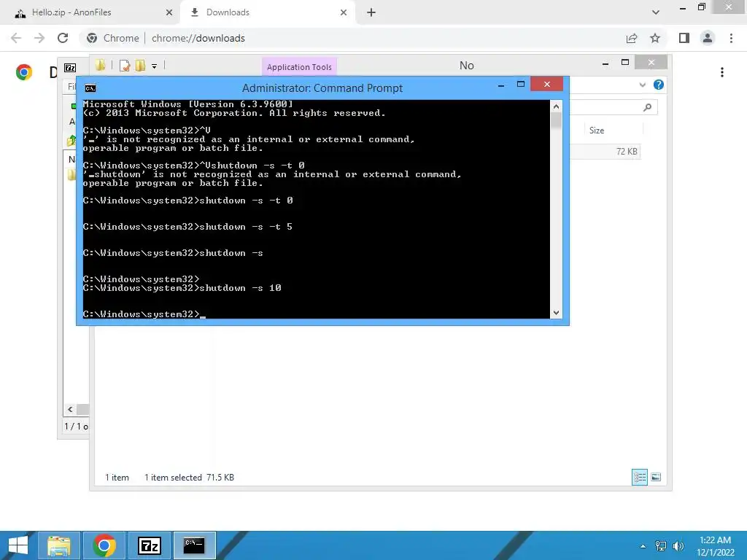Bookmark this page with star icon

coord(655,38)
